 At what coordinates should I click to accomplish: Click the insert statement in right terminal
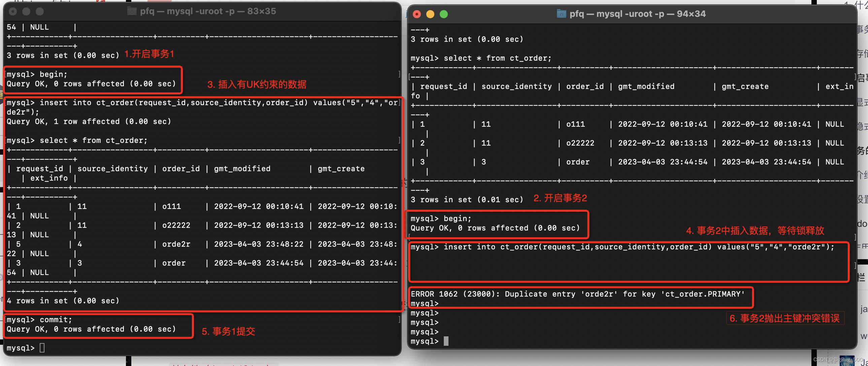(639, 247)
